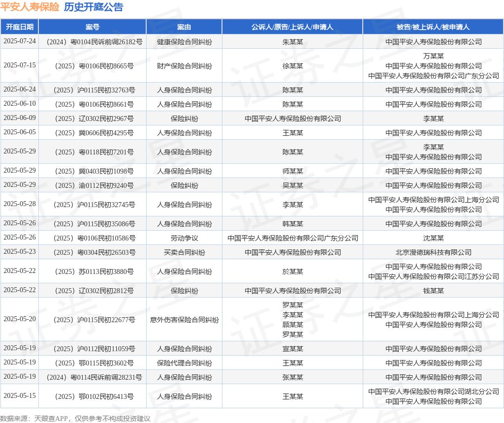Click the 开庭日期 column header
504x423 pixels.
click(x=20, y=27)
